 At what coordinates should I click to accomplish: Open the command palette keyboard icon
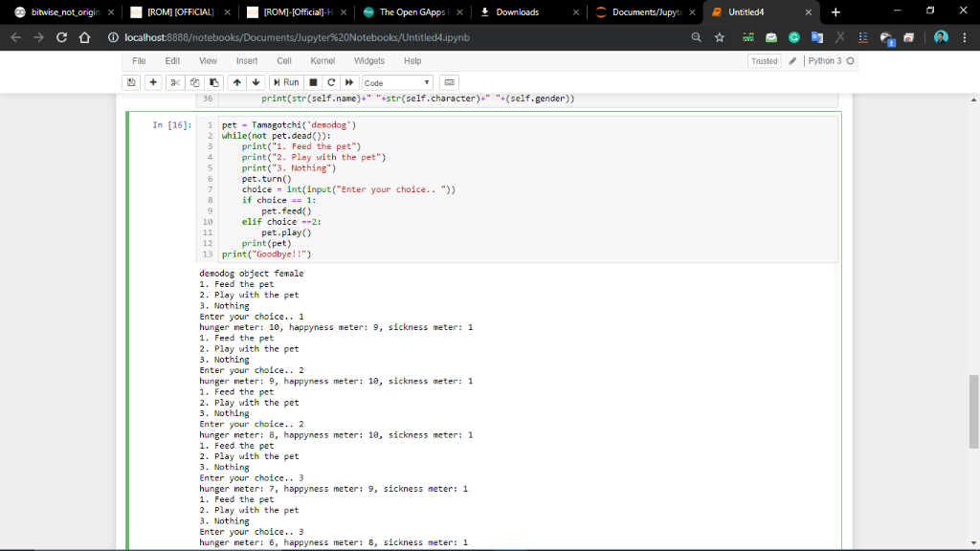click(450, 82)
